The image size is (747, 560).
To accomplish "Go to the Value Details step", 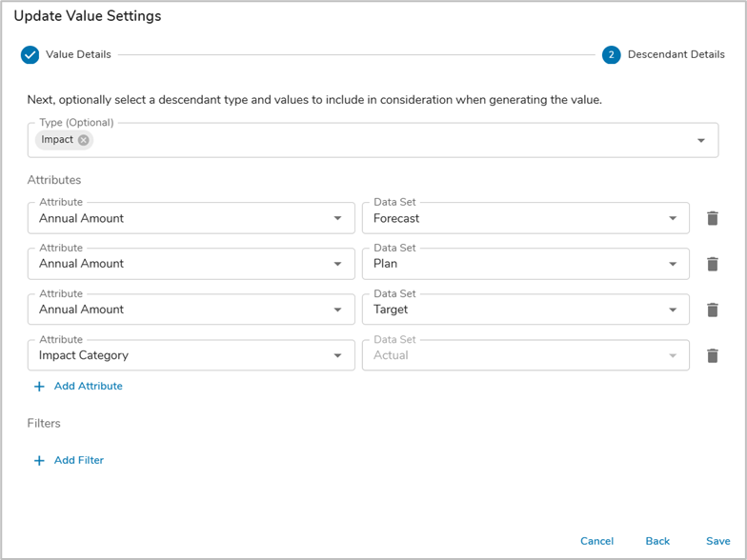I will point(78,55).
